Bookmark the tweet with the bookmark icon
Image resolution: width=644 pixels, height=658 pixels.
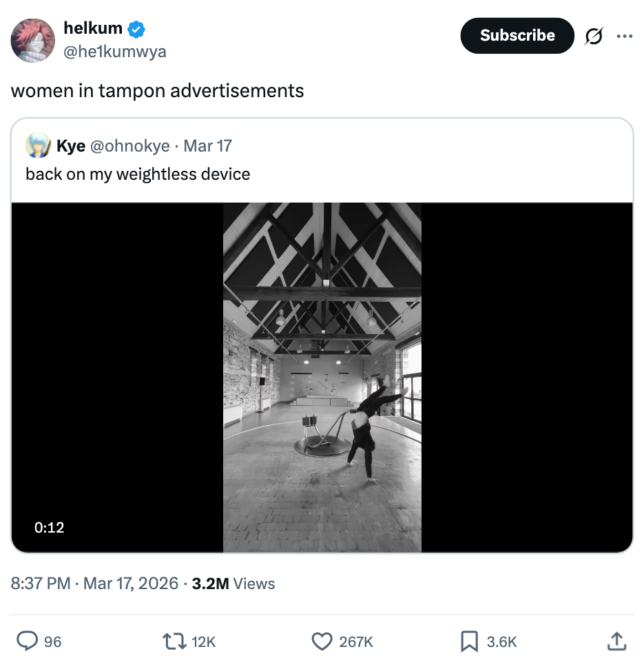click(x=469, y=641)
